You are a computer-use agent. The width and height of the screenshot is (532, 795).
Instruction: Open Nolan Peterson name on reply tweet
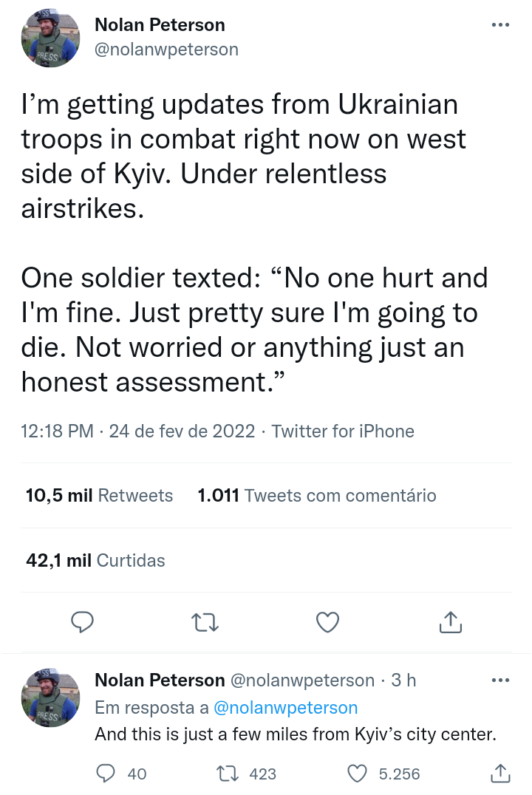pyautogui.click(x=160, y=680)
